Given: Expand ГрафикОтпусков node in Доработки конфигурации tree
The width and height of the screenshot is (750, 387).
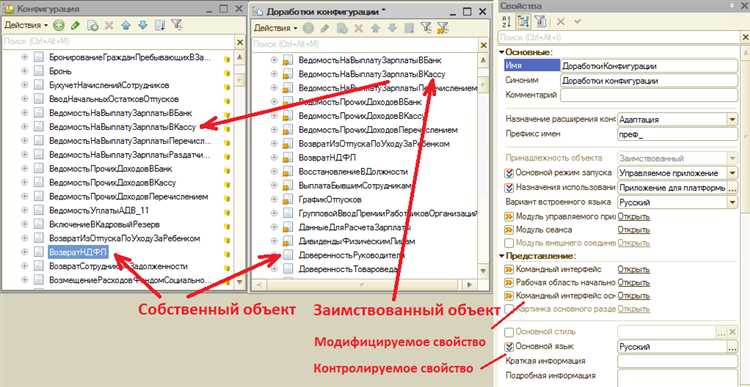Looking at the screenshot, I should (x=274, y=199).
